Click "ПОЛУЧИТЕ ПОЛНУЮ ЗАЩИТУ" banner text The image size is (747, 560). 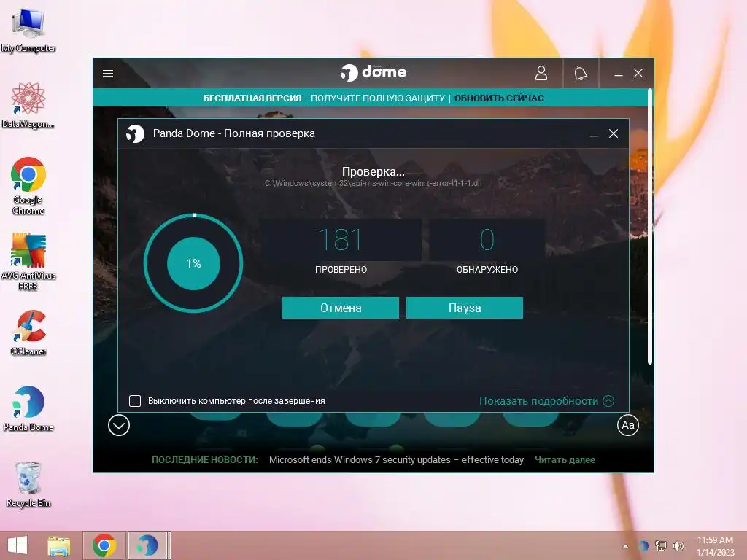(x=378, y=98)
